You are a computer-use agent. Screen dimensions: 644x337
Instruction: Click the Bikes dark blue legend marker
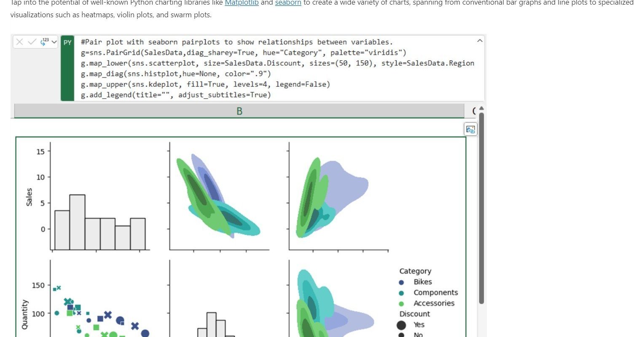pyautogui.click(x=401, y=282)
